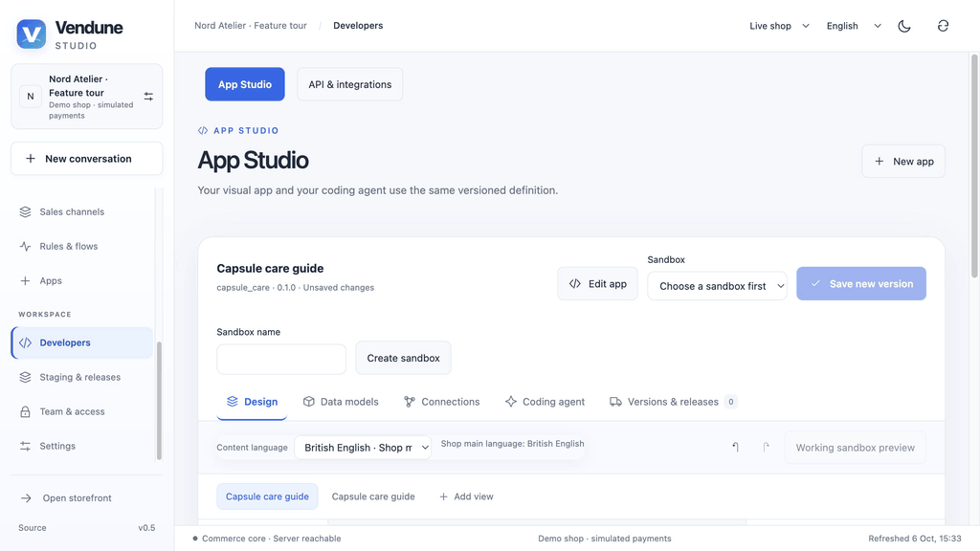Switch to App Studio tab
The width and height of the screenshot is (980, 551).
coord(245,84)
